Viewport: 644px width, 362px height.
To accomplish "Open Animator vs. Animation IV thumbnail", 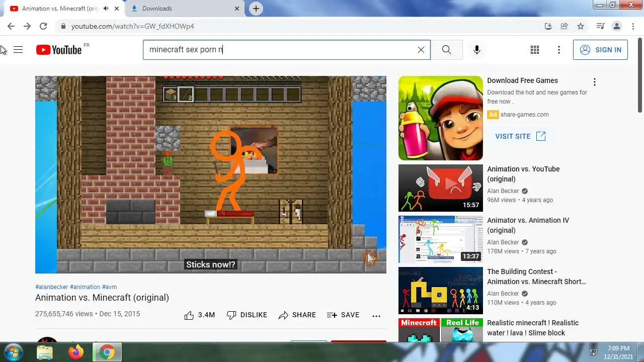I will point(441,239).
